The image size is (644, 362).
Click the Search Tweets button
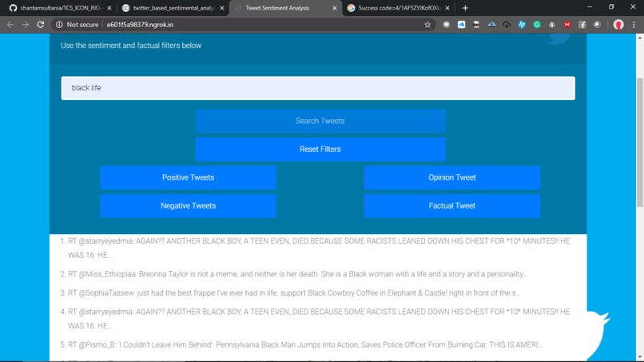click(x=320, y=121)
